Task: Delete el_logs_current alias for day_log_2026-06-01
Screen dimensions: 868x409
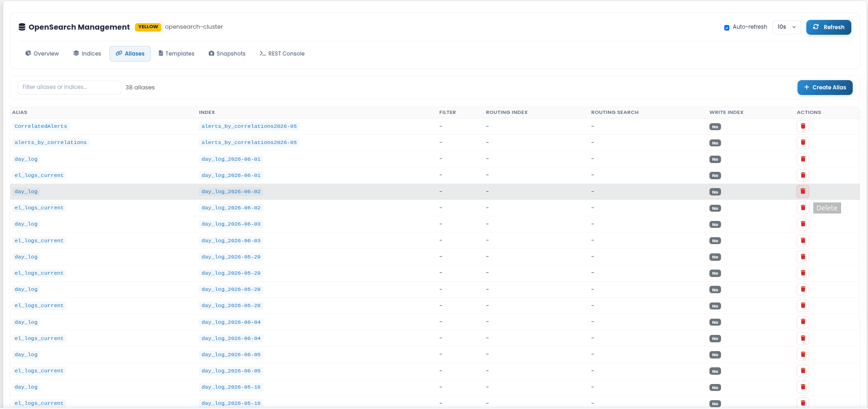Action: pos(803,176)
